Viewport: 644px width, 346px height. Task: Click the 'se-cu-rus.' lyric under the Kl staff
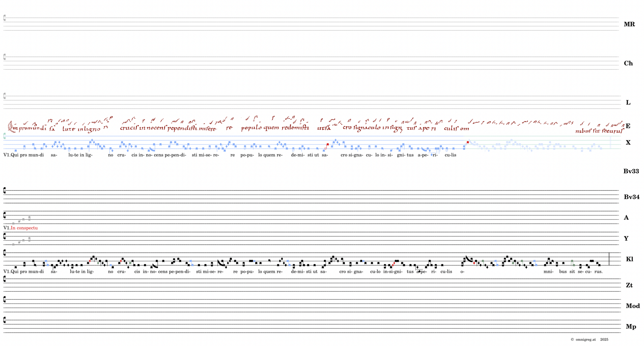590,272
